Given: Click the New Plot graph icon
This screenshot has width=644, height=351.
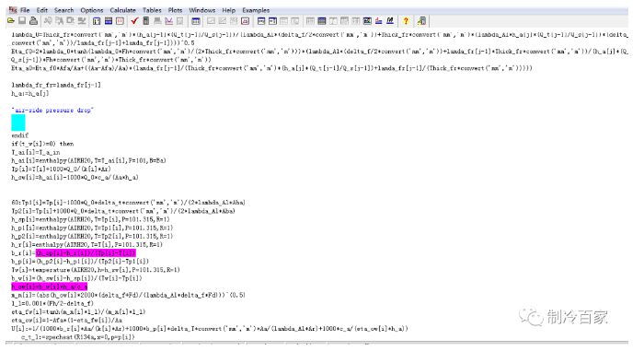Looking at the screenshot, I should click(x=168, y=20).
